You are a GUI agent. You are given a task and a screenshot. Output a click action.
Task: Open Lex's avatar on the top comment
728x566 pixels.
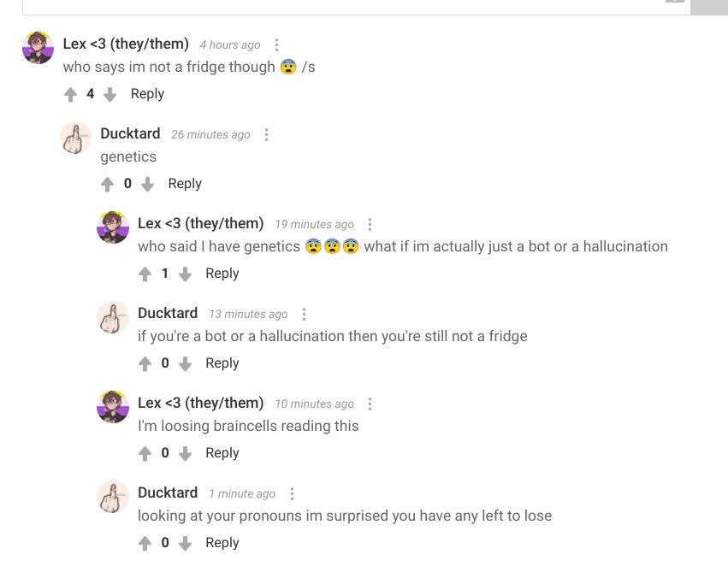[x=38, y=48]
